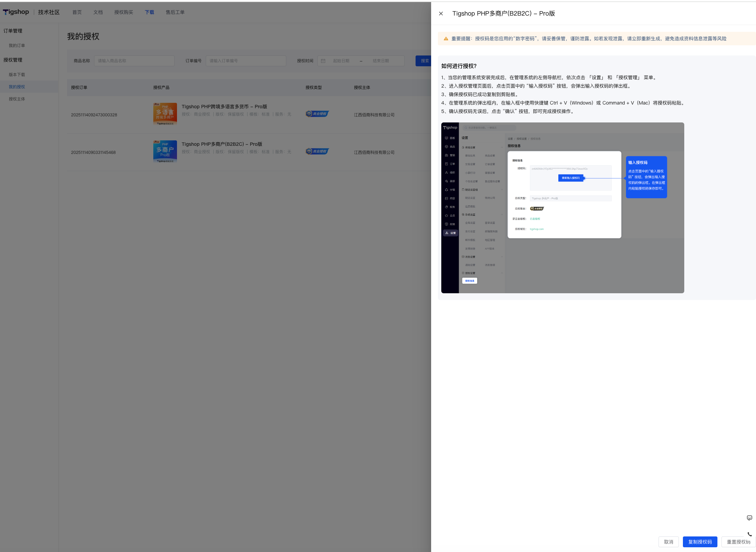756x552 pixels.
Task: Close the authorization drawer with X icon
Action: pos(441,14)
